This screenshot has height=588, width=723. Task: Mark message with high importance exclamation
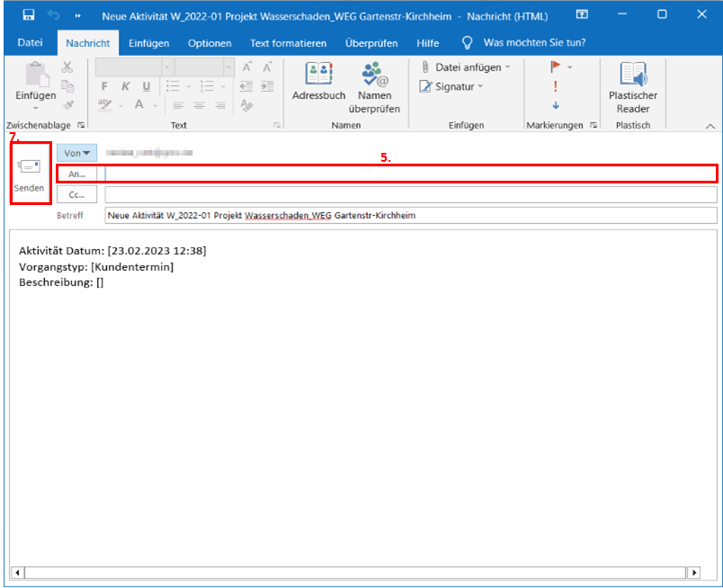(555, 86)
